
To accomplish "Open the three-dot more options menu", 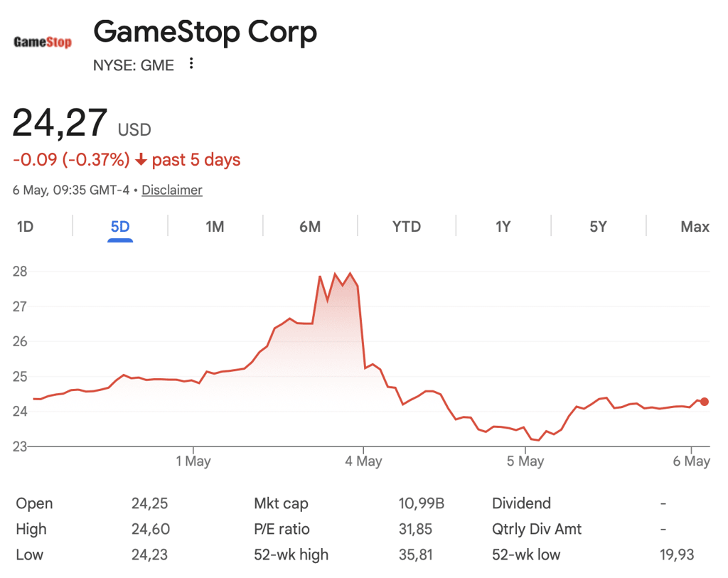I will [191, 63].
